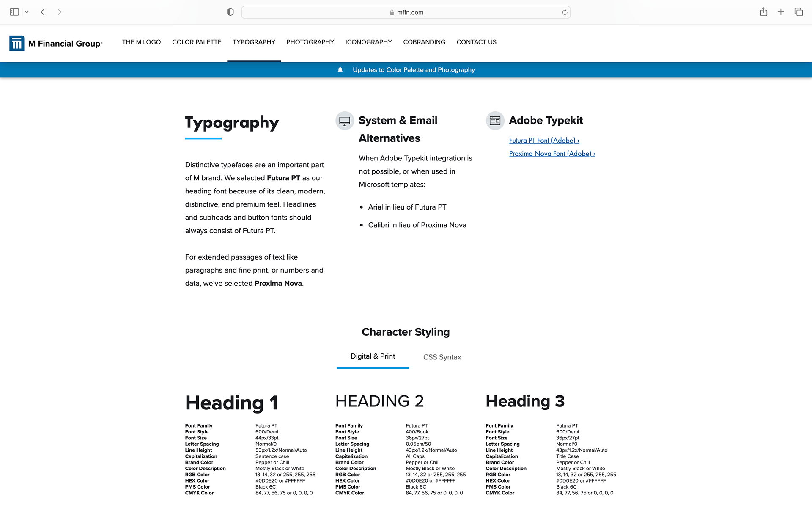
Task: Click the System & Email Alternatives heading
Action: (x=398, y=129)
